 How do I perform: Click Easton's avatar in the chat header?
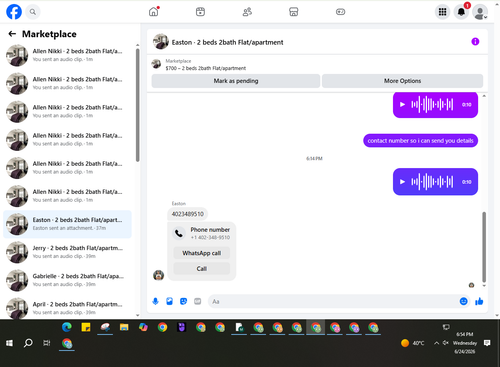click(161, 42)
